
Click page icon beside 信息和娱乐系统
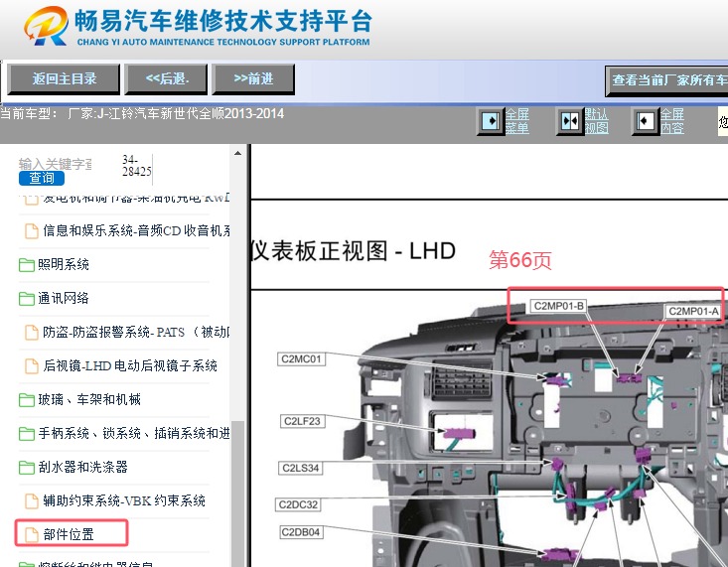coord(32,230)
